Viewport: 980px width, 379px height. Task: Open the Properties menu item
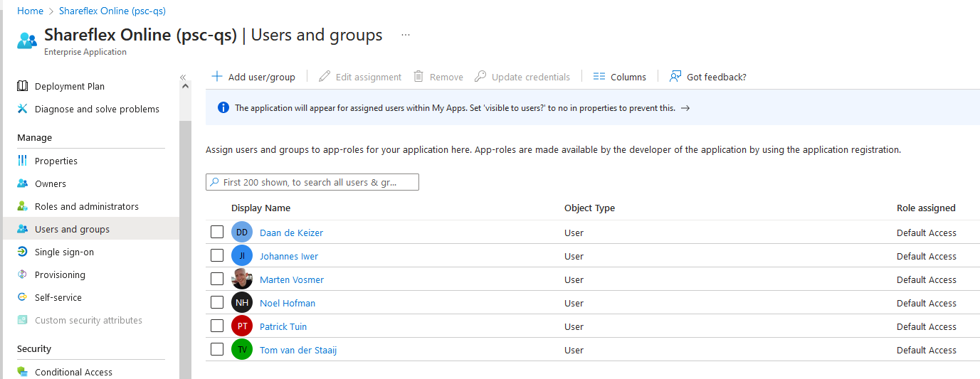(x=56, y=161)
